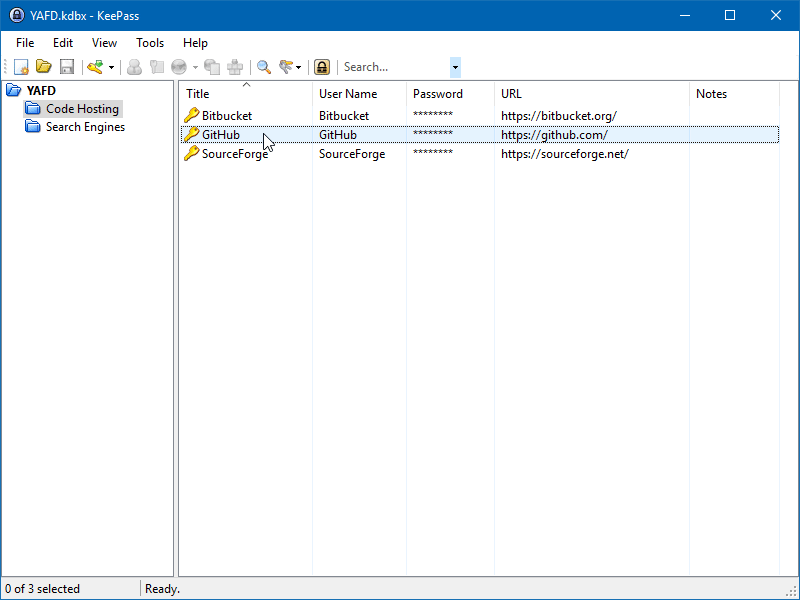Viewport: 800px width, 600px height.
Task: Sort entries by URL column header
Action: 591,94
